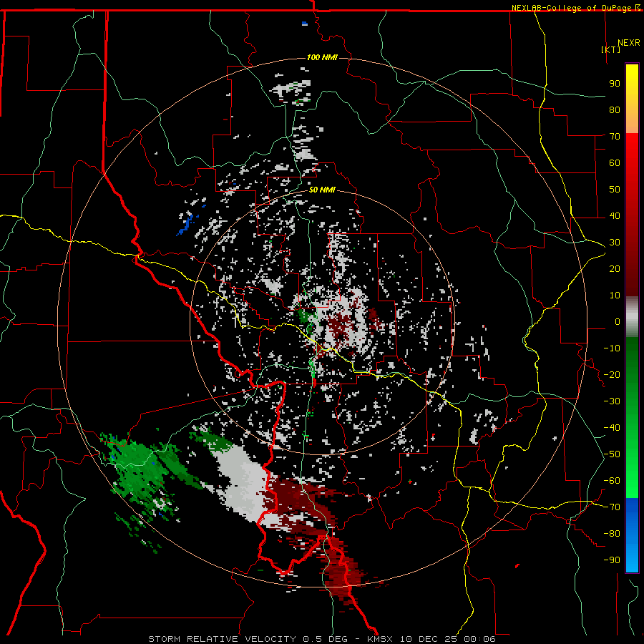Select the -70 value on velocity scale
Screen dimensions: 644x644
point(612,507)
